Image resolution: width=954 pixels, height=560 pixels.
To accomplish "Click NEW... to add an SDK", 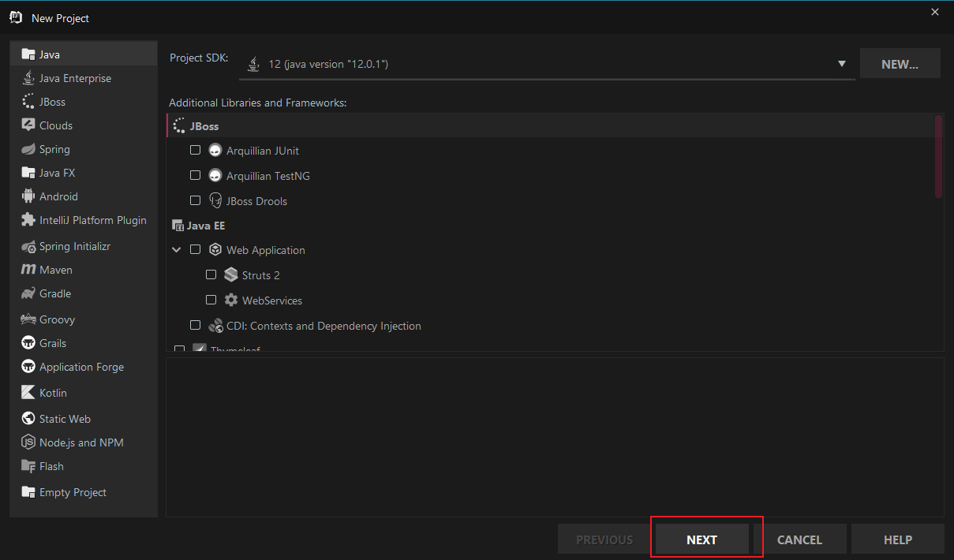I will 900,64.
